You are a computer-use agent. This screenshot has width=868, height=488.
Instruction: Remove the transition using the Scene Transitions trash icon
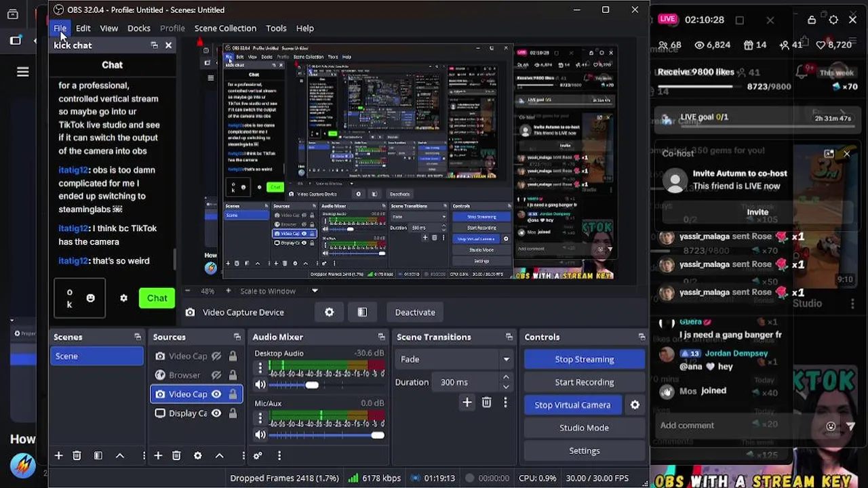tap(486, 403)
